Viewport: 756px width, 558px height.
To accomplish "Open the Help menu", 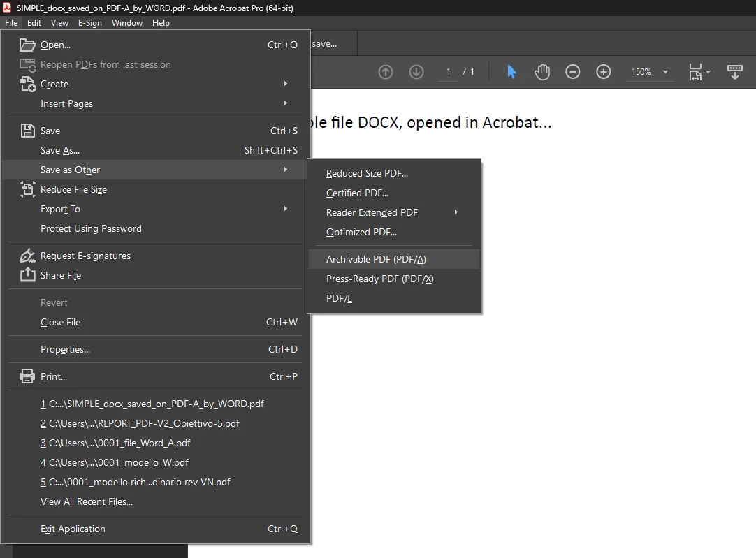I will coord(161,22).
